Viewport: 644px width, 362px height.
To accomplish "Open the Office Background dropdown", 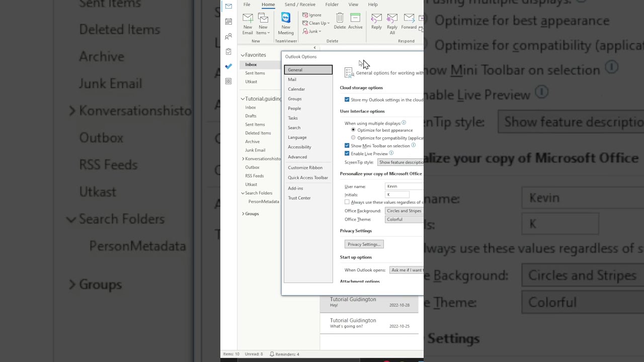I will click(404, 211).
